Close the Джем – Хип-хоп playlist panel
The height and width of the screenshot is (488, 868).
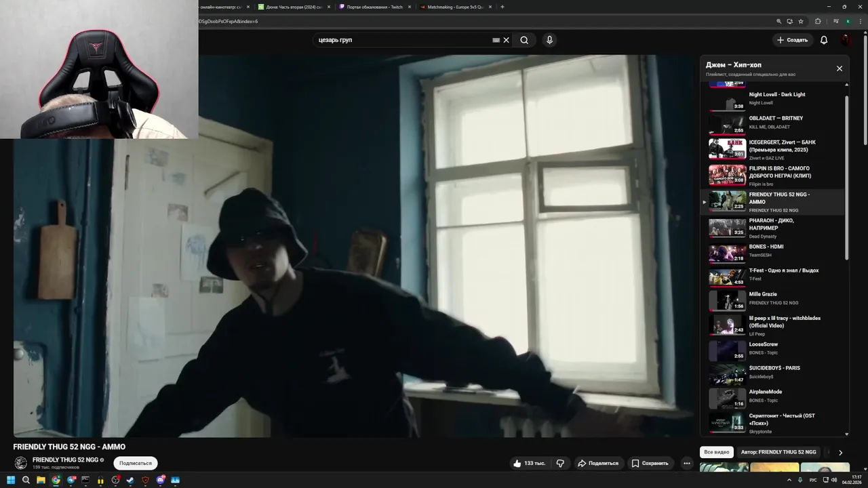(x=839, y=68)
